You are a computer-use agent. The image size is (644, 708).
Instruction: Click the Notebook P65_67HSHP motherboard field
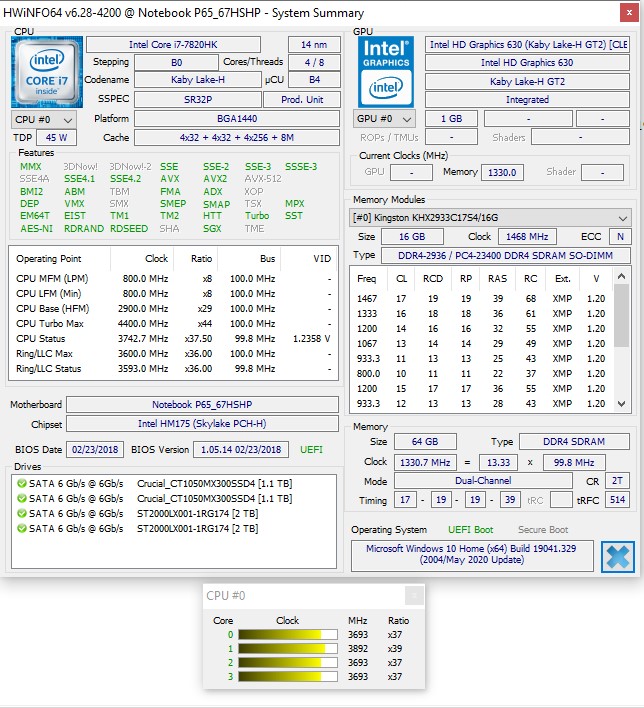pyautogui.click(x=202, y=405)
